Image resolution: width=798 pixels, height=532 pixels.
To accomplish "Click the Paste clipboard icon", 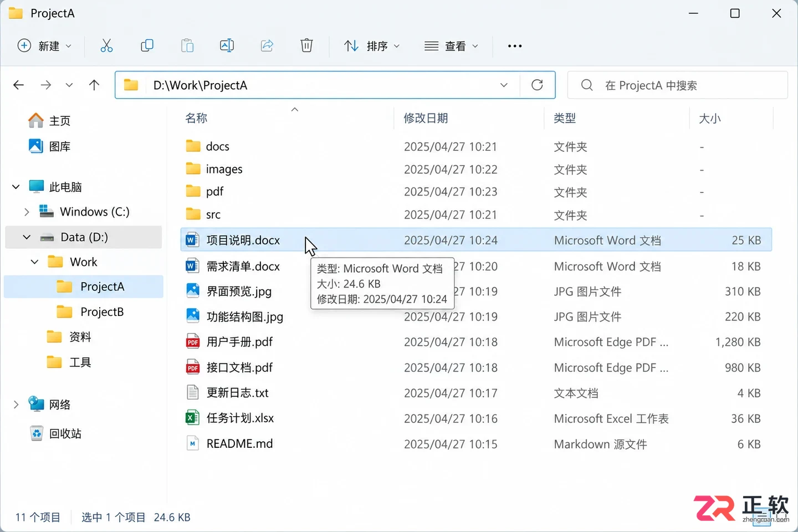I will [187, 46].
